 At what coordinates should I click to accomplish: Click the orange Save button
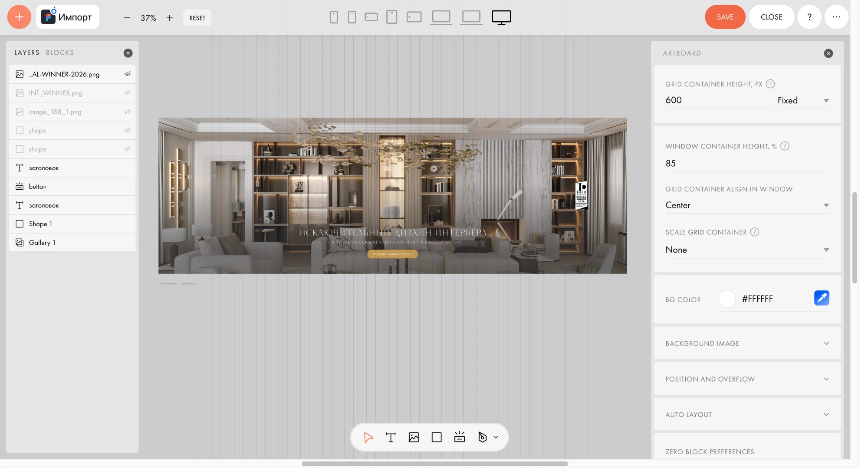click(x=725, y=17)
